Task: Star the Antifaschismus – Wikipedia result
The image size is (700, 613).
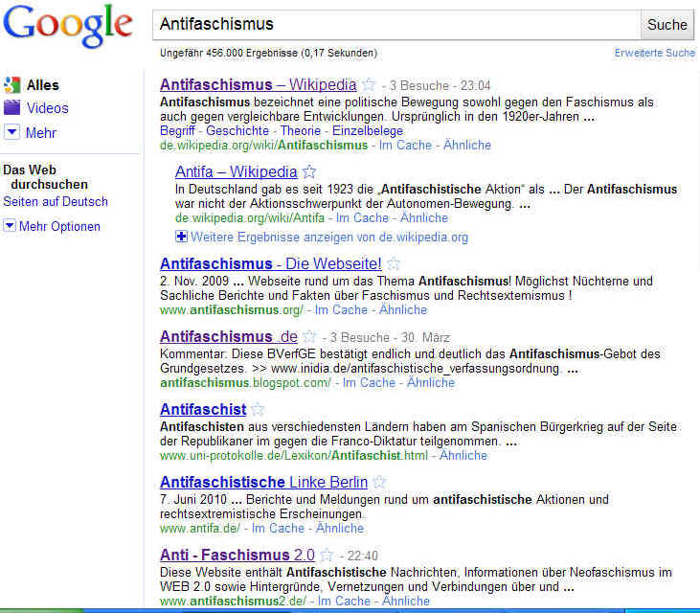Action: click(369, 84)
